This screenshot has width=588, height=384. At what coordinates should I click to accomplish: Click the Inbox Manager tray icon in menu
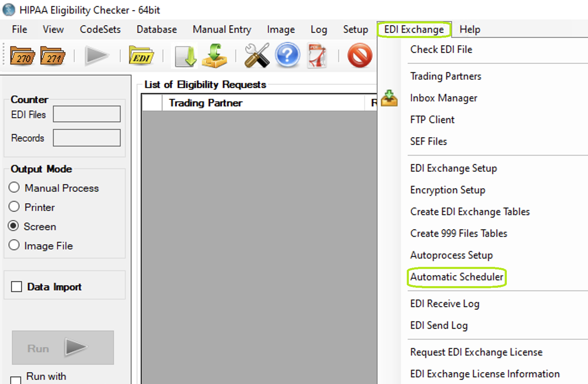(389, 98)
